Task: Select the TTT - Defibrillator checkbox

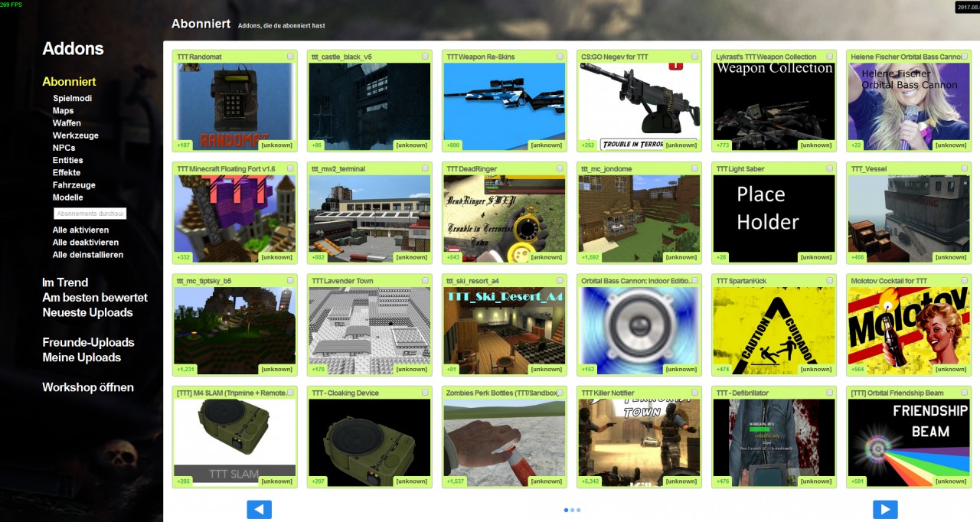Action: coord(830,393)
